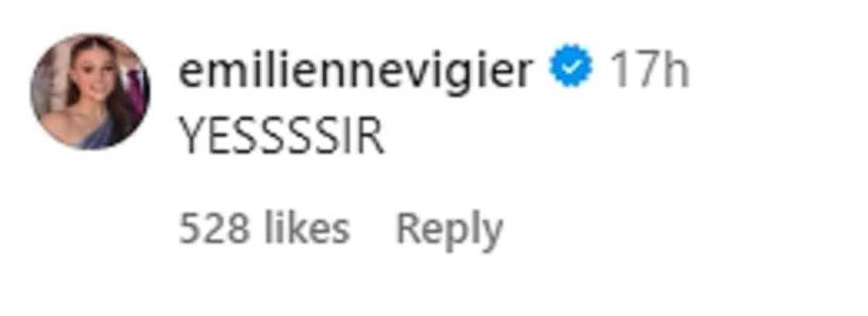
Task: Select the YESSSSIR comment text
Action: pyautogui.click(x=281, y=136)
